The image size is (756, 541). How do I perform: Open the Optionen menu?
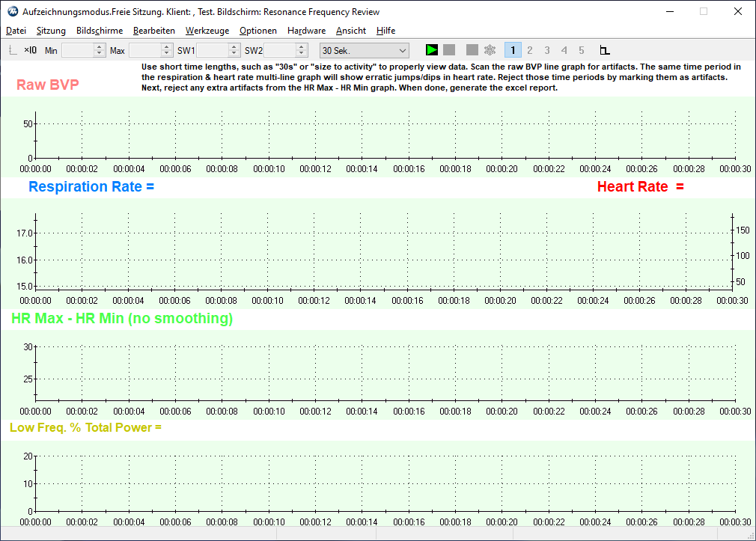point(258,31)
